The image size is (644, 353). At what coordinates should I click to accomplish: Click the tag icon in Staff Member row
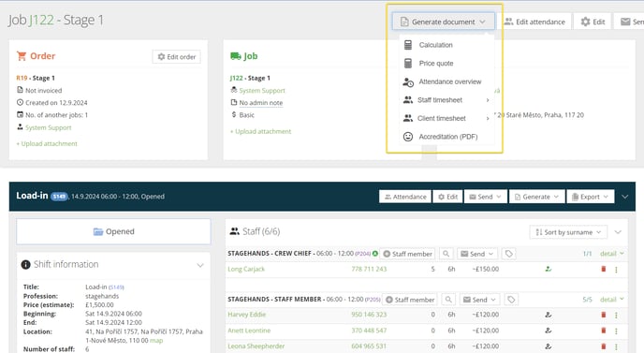coord(511,300)
